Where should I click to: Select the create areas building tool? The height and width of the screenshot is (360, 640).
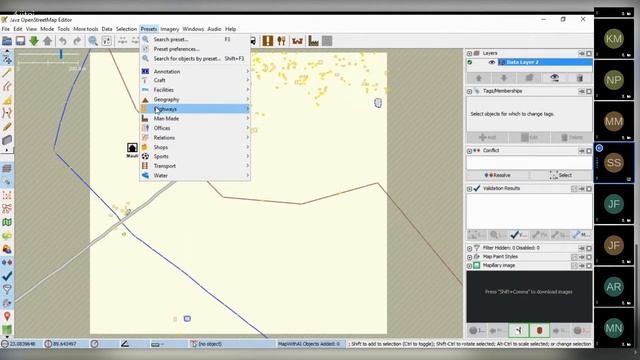click(x=7, y=100)
